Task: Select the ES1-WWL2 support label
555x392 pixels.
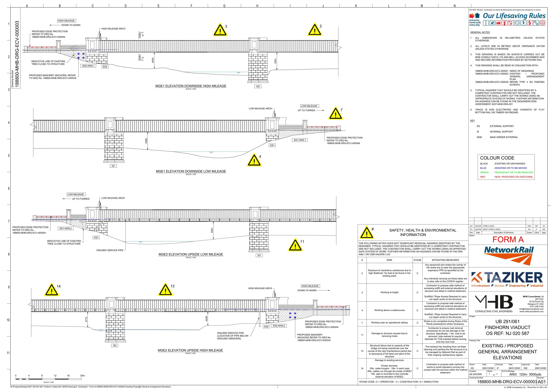Action: (x=65, y=228)
